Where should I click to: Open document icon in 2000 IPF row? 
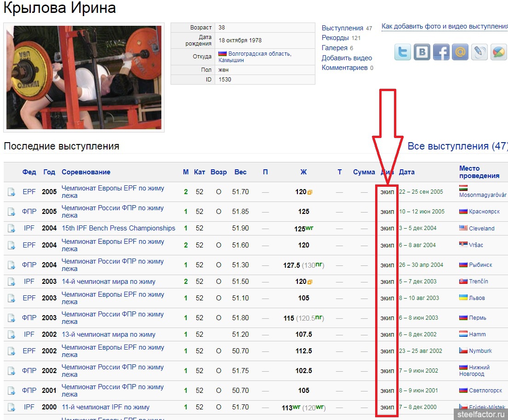pyautogui.click(x=11, y=408)
